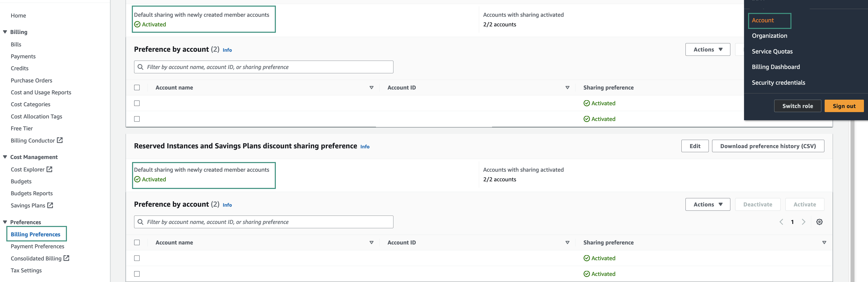
Task: Click the search magnifier in the filter field
Action: [x=140, y=222]
